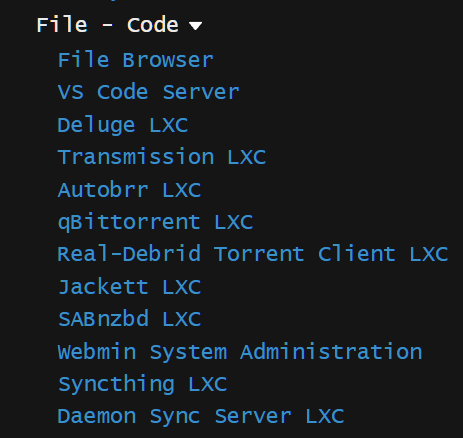Viewport: 463px width, 438px height.
Task: Select the Deluge LXC entry
Action: coord(123,125)
